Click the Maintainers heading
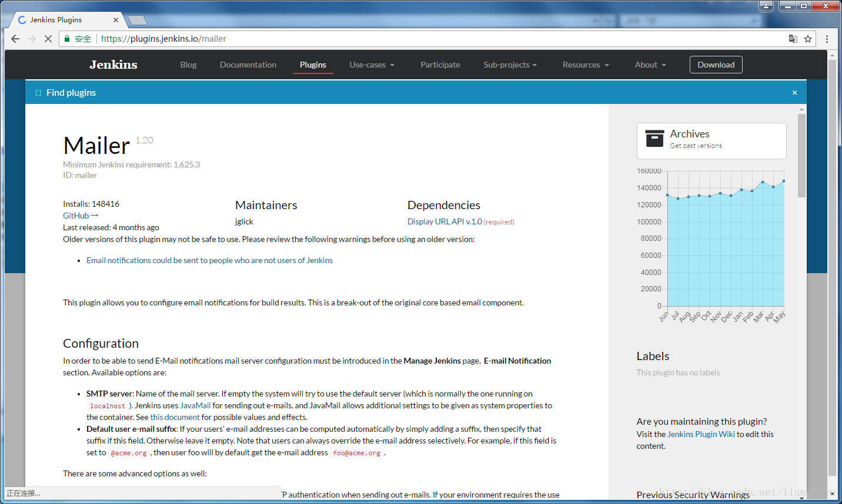This screenshot has height=504, width=842. pos(266,205)
